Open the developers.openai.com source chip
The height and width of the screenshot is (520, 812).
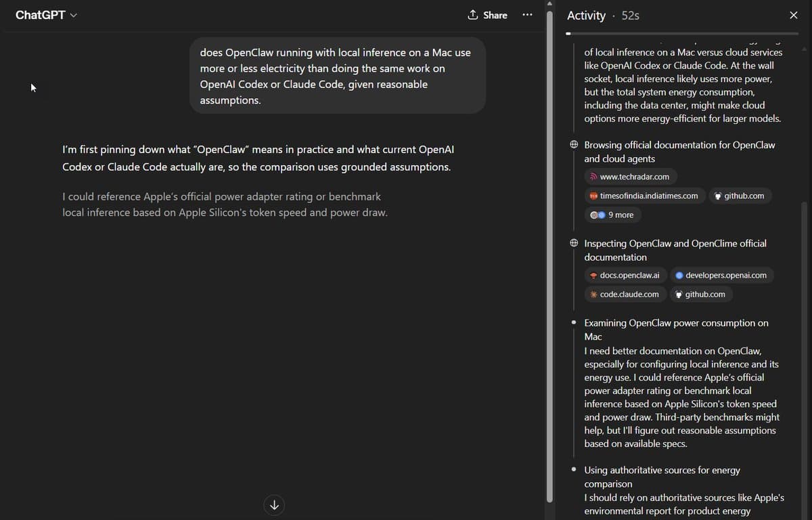pyautogui.click(x=721, y=275)
